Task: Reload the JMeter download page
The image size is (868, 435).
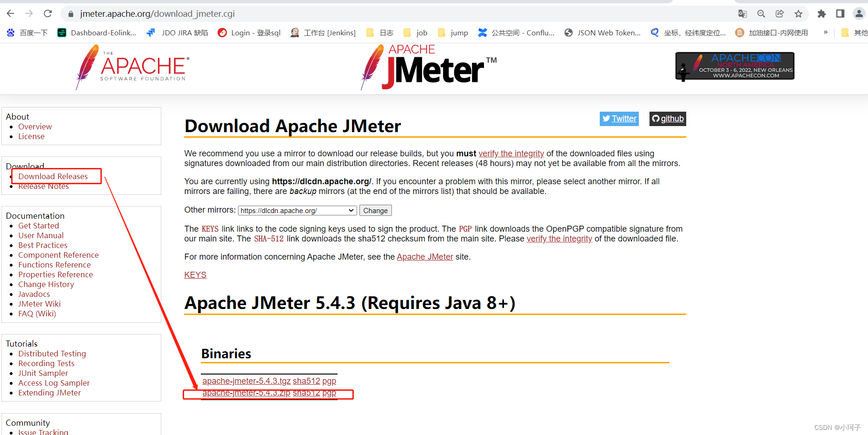Action: [47, 13]
